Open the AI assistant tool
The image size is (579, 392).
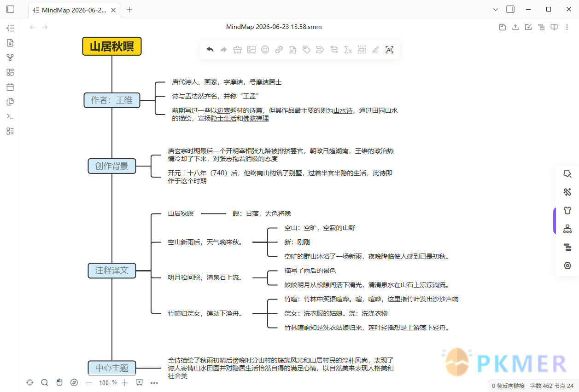389,50
